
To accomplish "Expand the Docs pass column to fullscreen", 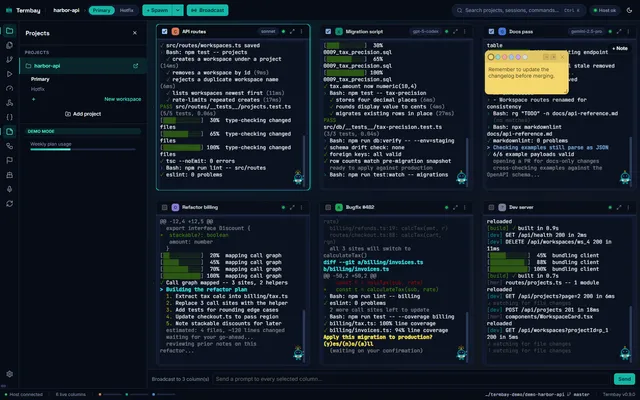I will 619,31.
